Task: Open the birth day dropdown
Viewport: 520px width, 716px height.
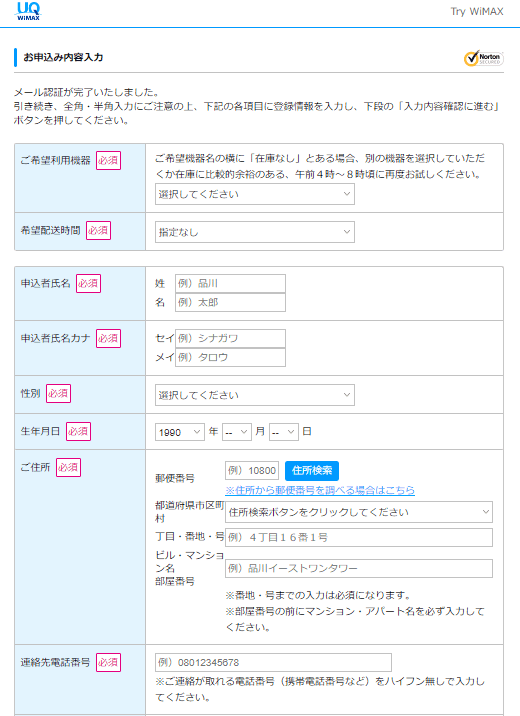Action: pyautogui.click(x=284, y=432)
